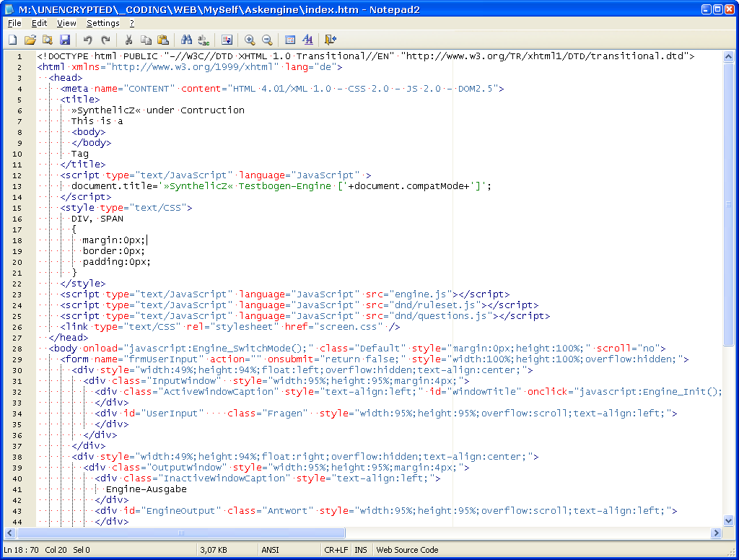Zoom in with the magnifier plus icon
The image size is (739, 560).
click(x=250, y=40)
